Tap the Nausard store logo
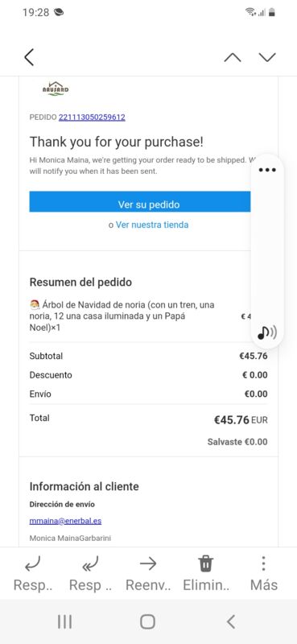The image size is (297, 644). (56, 89)
